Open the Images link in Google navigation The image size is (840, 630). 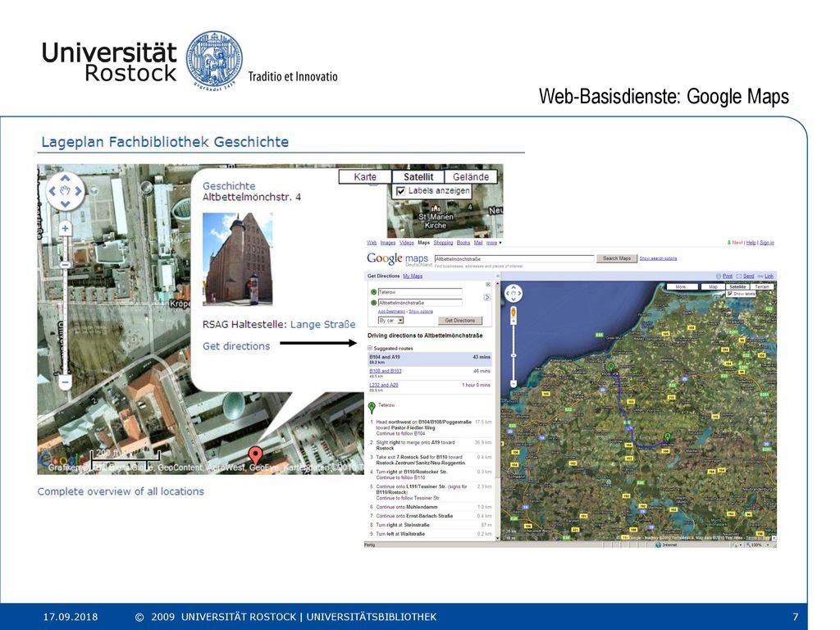click(388, 243)
